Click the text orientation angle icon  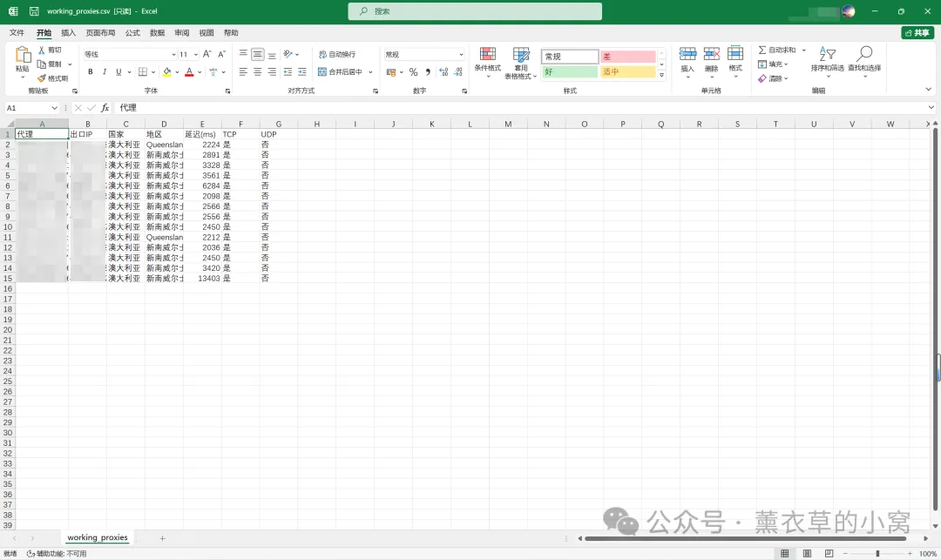[288, 54]
